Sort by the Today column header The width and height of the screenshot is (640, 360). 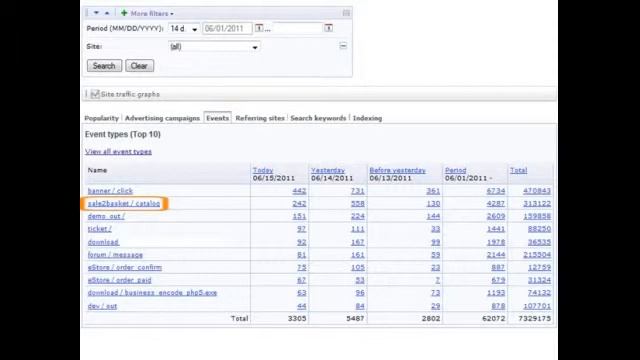[263, 170]
